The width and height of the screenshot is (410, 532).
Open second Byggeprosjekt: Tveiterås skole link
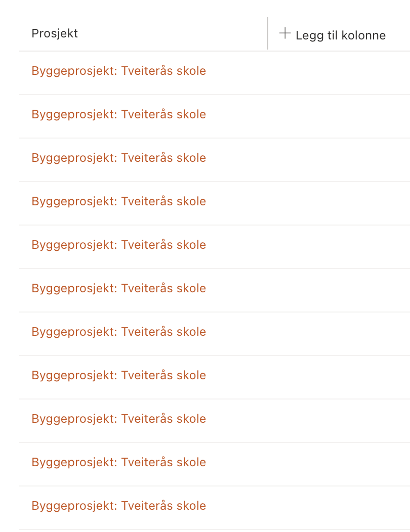pyautogui.click(x=118, y=114)
